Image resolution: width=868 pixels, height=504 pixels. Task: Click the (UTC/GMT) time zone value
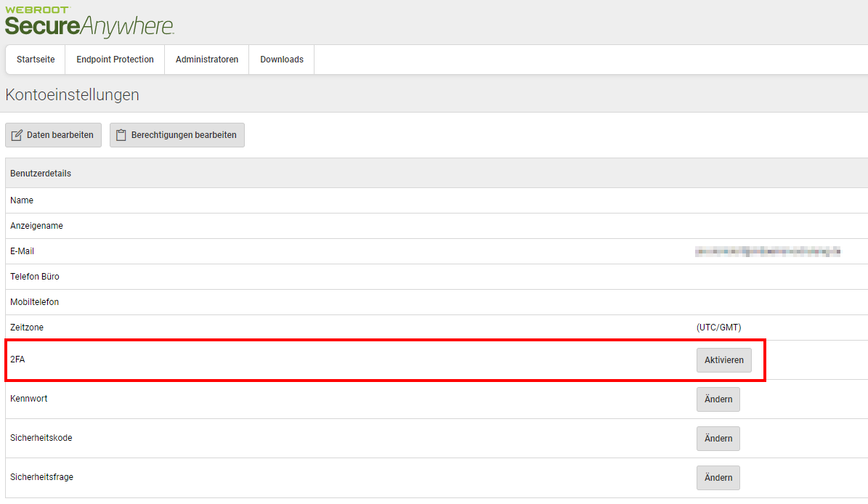(718, 328)
